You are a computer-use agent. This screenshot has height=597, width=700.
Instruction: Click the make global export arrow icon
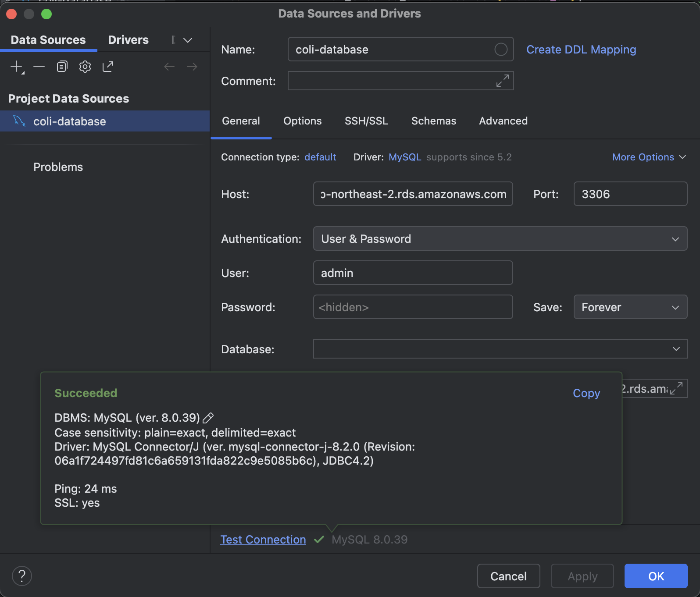[108, 67]
